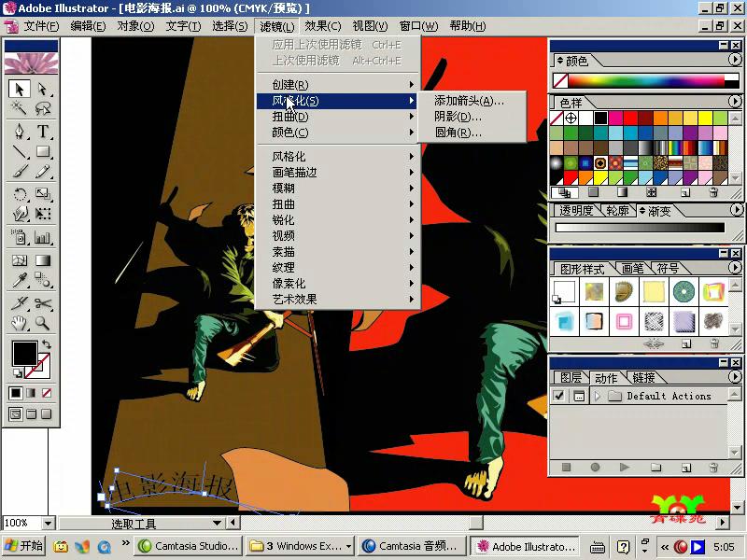The width and height of the screenshot is (747, 560).
Task: Switch to Standard Screen mode
Action: point(16,413)
